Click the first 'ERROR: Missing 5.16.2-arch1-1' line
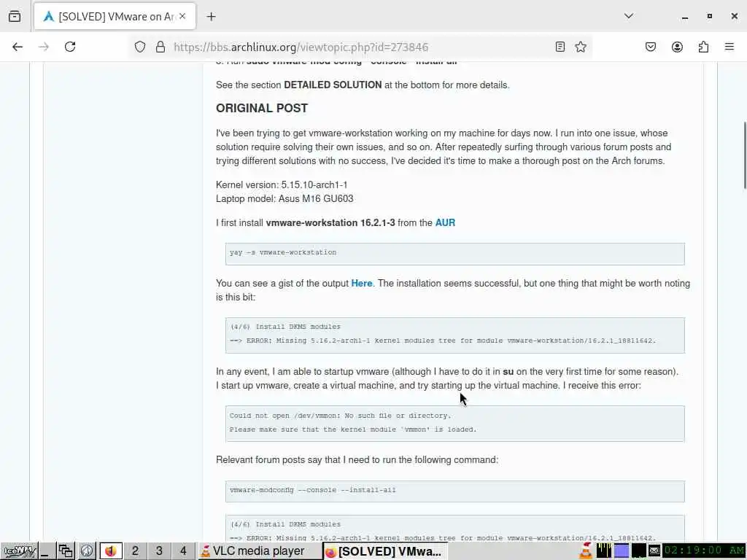The height and width of the screenshot is (560, 747). [x=443, y=341]
